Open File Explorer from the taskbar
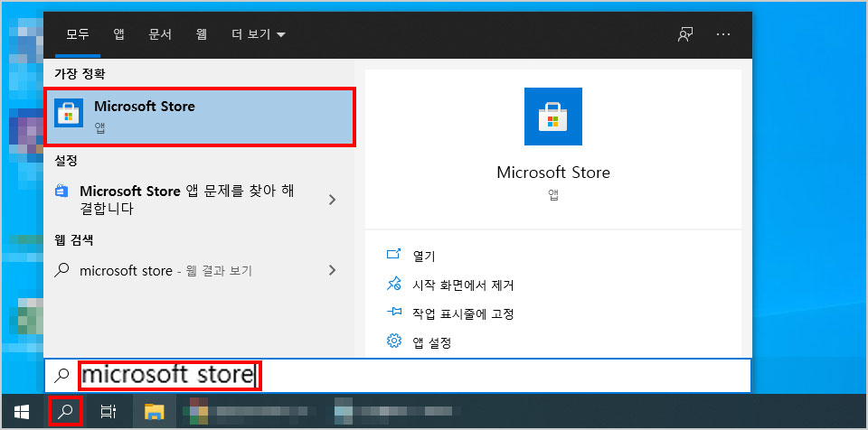The width and height of the screenshot is (868, 430). click(155, 411)
